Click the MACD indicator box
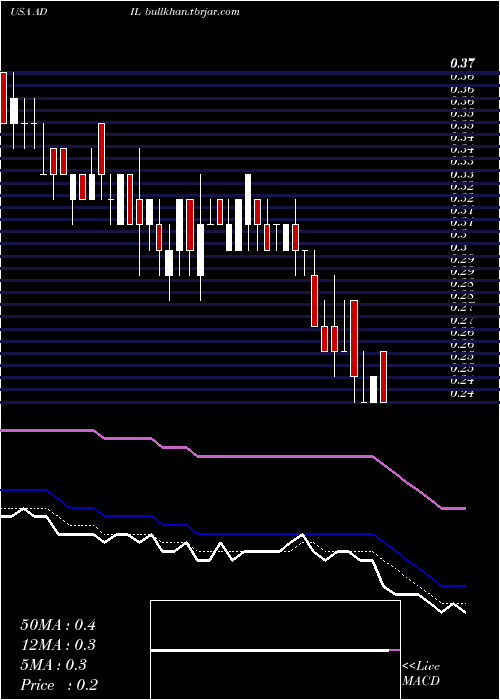This screenshot has height=700, width=500. [275, 650]
